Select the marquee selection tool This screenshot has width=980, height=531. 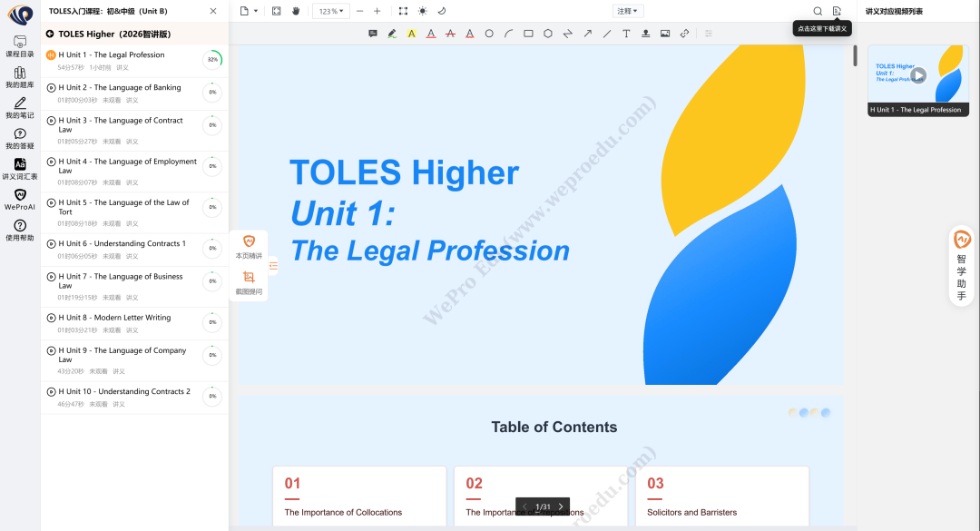(x=403, y=11)
